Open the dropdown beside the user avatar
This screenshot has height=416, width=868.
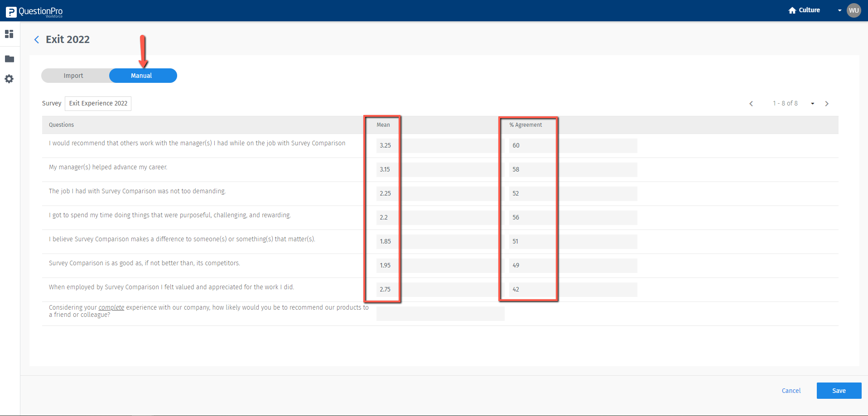(839, 10)
